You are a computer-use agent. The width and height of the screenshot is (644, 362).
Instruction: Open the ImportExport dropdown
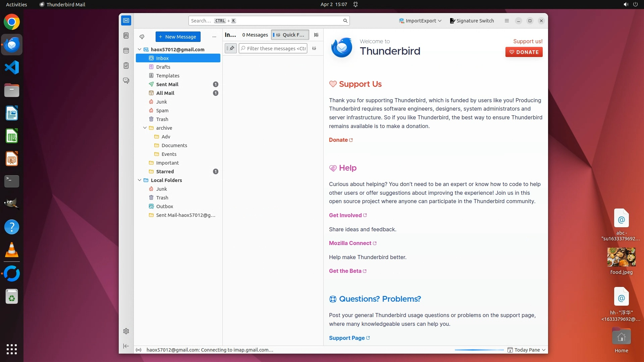(420, 21)
